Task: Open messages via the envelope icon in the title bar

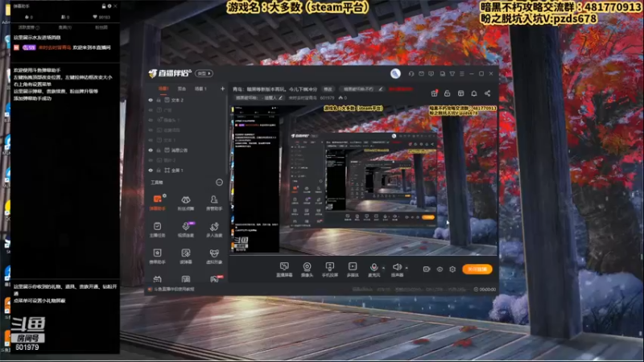Action: (x=421, y=74)
